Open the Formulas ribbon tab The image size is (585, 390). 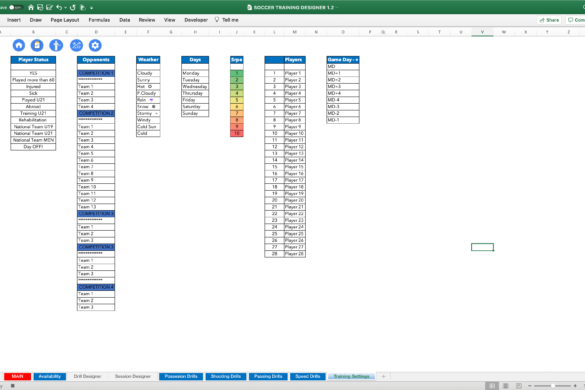pyautogui.click(x=99, y=20)
